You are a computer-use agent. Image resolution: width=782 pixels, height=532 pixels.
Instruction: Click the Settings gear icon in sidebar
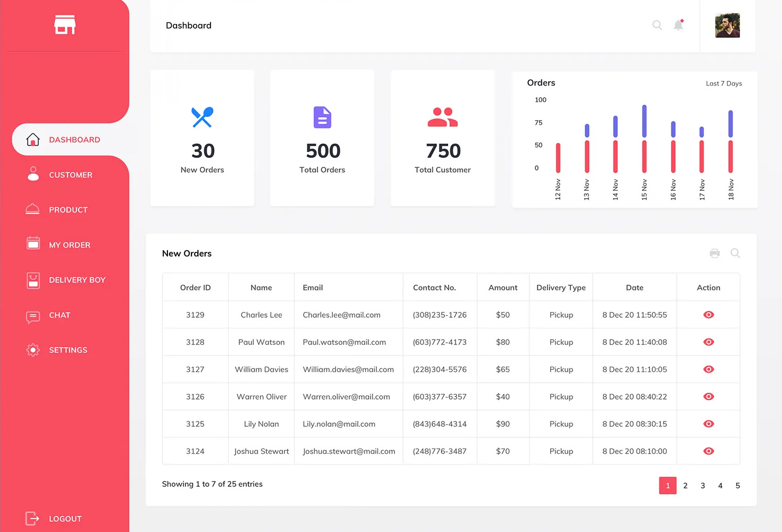coord(33,350)
